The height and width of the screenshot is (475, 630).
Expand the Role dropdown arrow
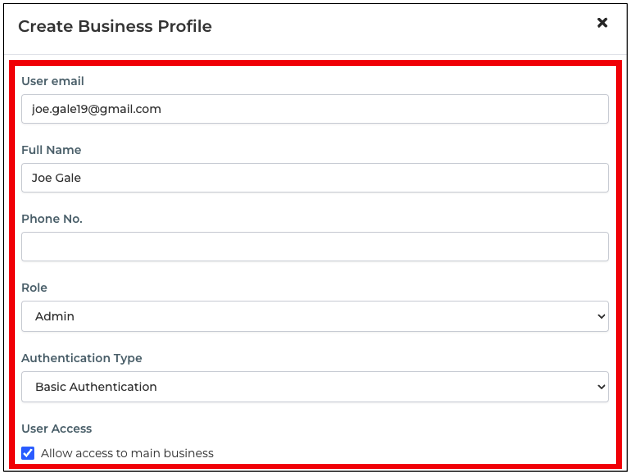(600, 317)
